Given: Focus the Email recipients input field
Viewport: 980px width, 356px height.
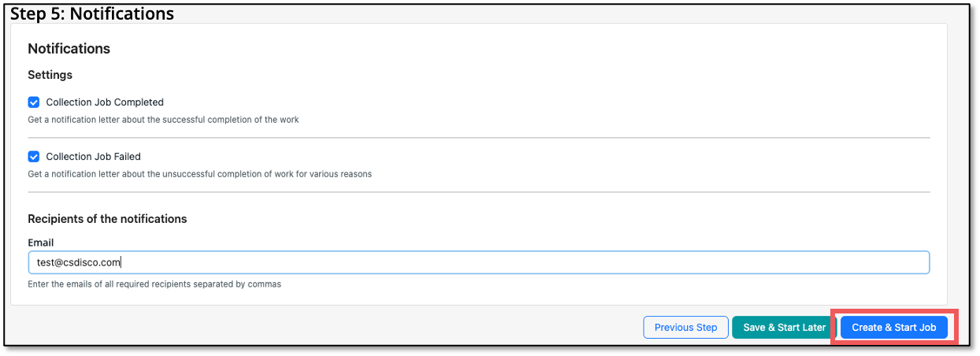Looking at the screenshot, I should click(x=479, y=262).
